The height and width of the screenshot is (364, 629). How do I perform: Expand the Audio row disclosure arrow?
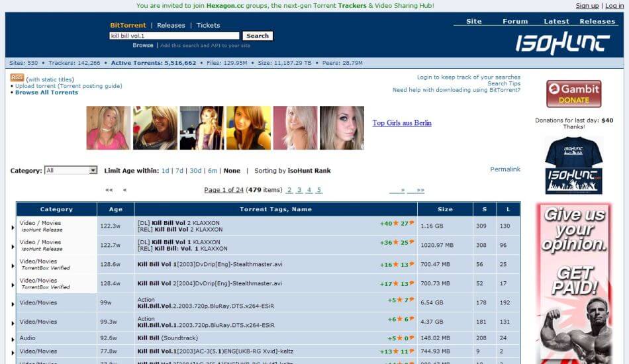(x=13, y=339)
